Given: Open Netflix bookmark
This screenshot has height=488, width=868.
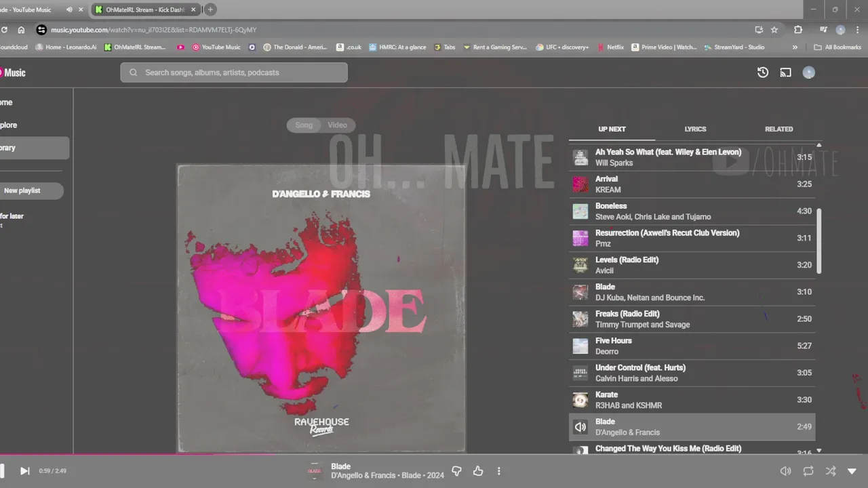Looking at the screenshot, I should [x=610, y=47].
